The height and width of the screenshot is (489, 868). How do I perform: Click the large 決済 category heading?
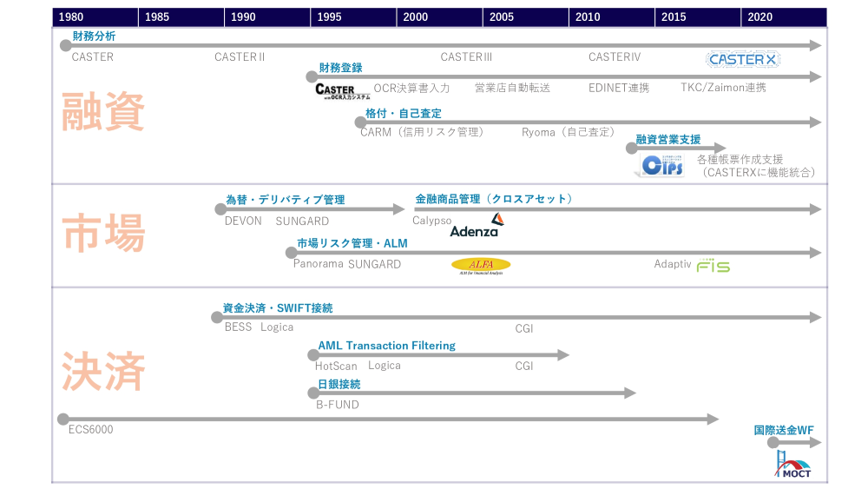[x=103, y=372]
